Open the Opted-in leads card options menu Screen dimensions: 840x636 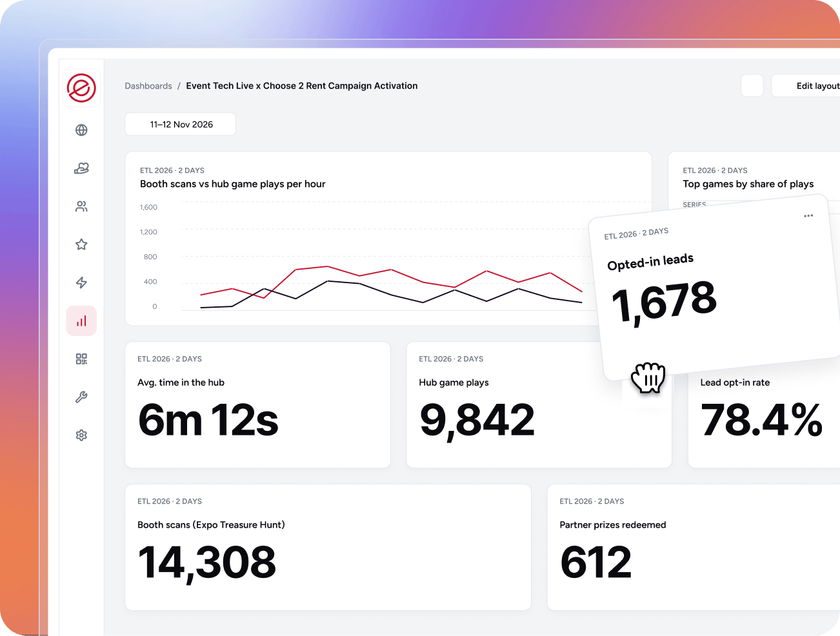click(808, 215)
